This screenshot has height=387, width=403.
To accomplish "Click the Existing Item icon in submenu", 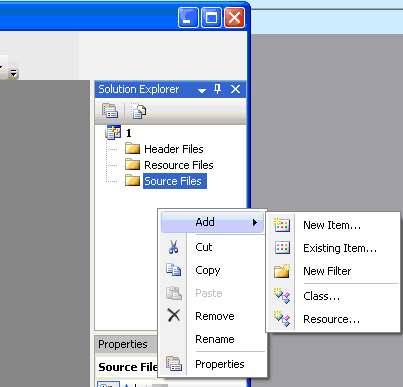I will [x=282, y=248].
